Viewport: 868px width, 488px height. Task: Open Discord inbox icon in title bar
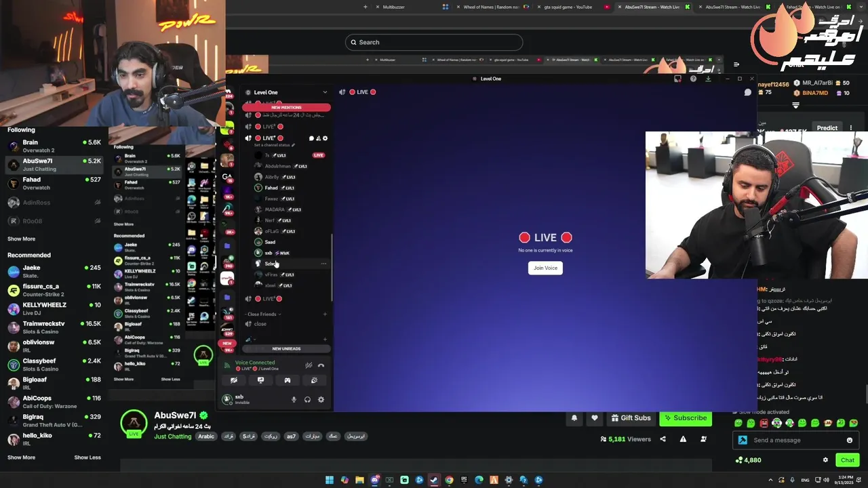pyautogui.click(x=677, y=79)
